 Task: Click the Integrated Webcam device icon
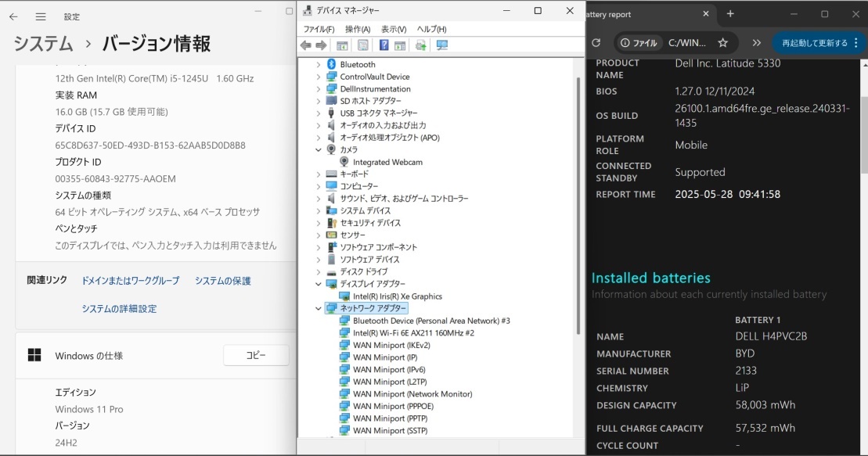click(x=344, y=162)
